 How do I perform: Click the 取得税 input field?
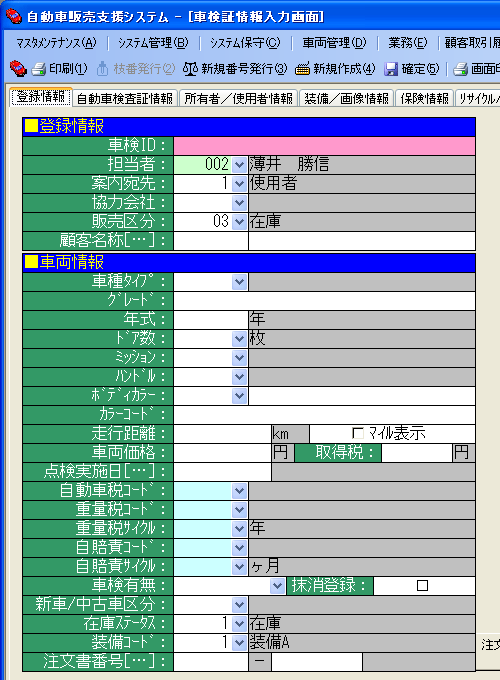pos(417,453)
